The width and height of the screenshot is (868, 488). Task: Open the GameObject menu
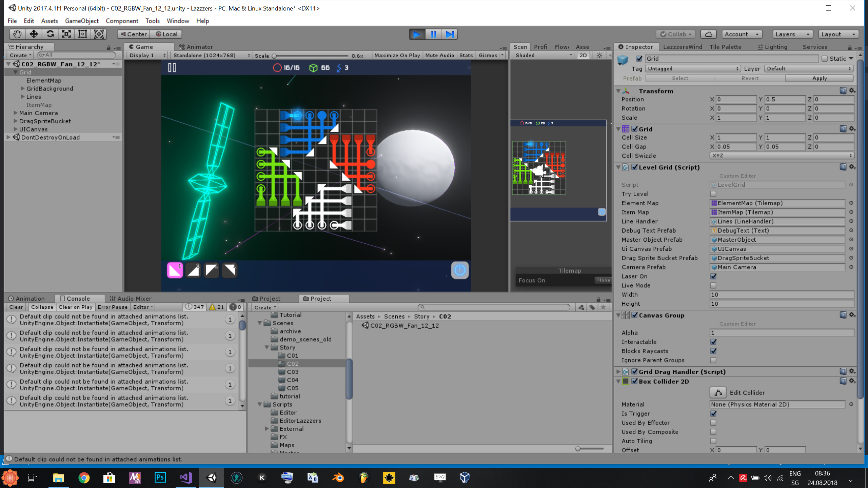[x=82, y=21]
